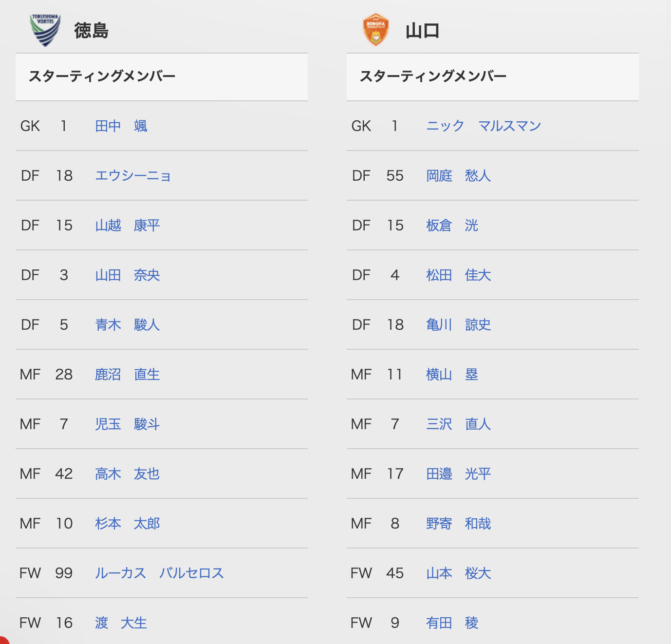This screenshot has width=671, height=644.
Task: Open 田邉 光平 profile link
Action: [x=459, y=474]
